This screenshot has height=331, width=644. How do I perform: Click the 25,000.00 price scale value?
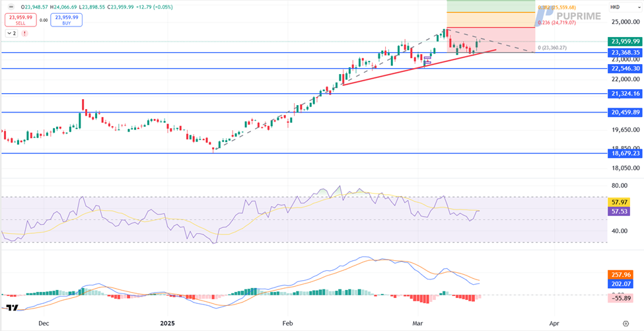coord(624,22)
